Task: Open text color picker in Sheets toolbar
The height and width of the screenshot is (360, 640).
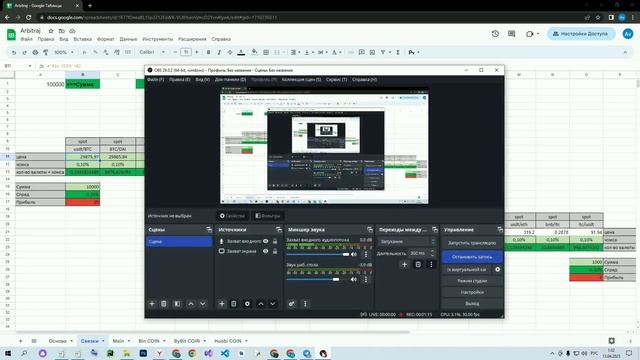Action: pos(241,52)
